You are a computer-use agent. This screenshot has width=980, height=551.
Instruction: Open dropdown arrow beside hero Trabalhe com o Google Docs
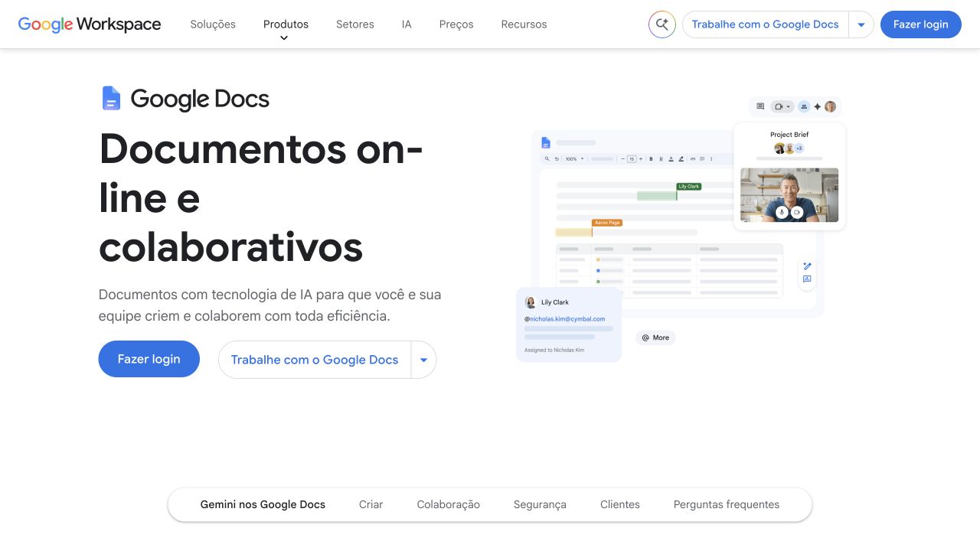pos(423,360)
